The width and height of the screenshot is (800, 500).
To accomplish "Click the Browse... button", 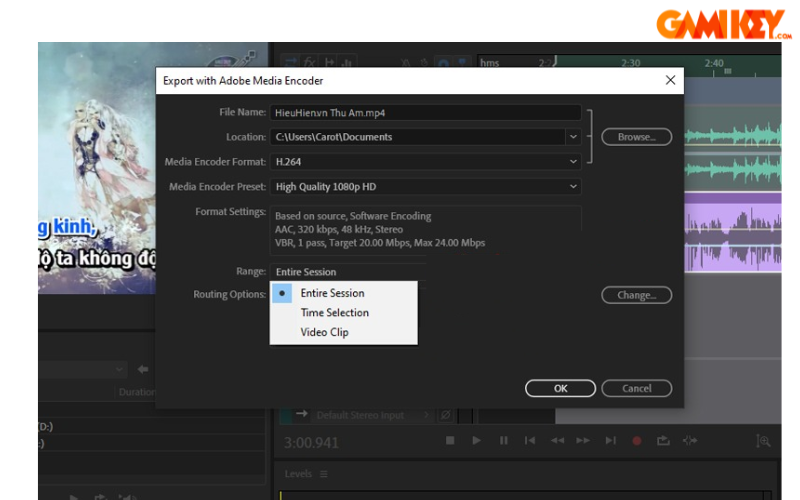I will point(636,137).
